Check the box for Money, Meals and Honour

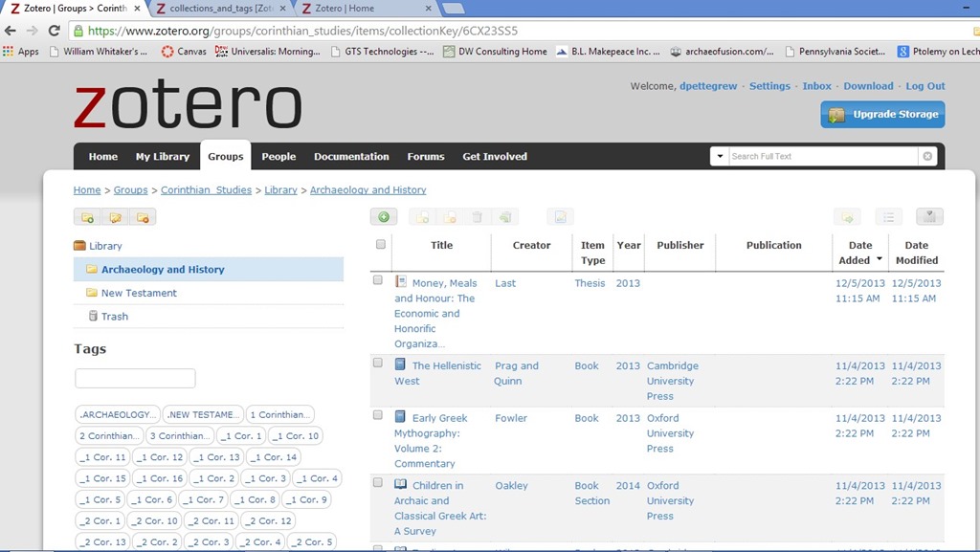click(378, 280)
